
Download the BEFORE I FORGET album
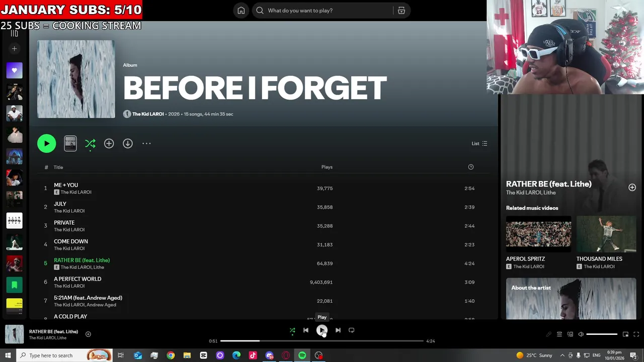point(128,143)
